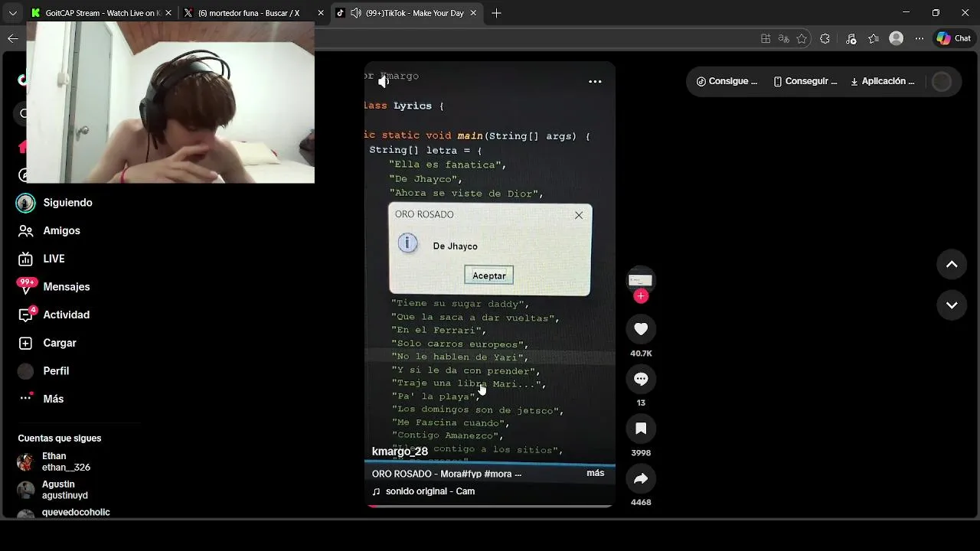The image size is (980, 551).
Task: Close the GoitCAP Stream tab
Action: click(x=168, y=13)
